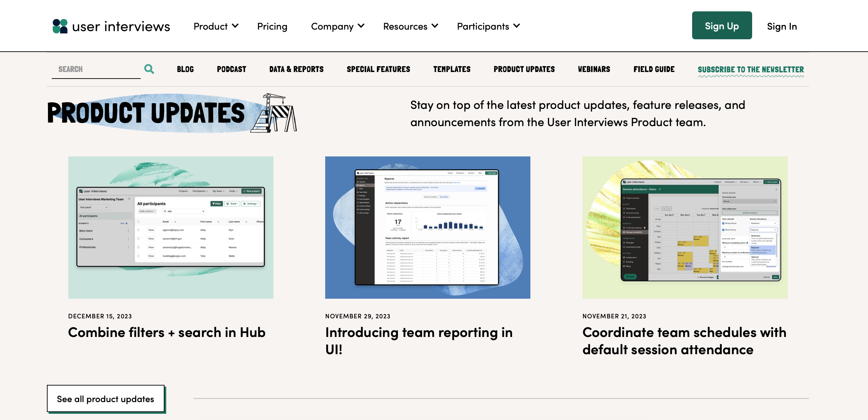Click the Coordinate team schedules article title

click(684, 341)
